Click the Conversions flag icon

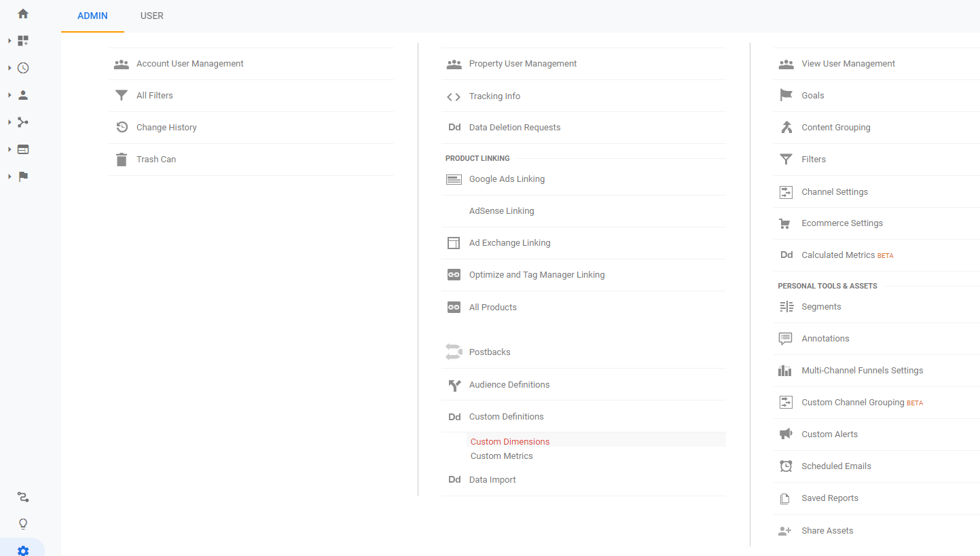(x=22, y=177)
